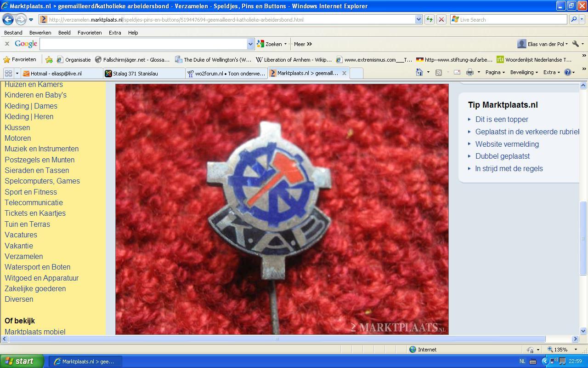Viewport: 588px width, 368px height.
Task: Click the Home page icon
Action: [x=419, y=72]
